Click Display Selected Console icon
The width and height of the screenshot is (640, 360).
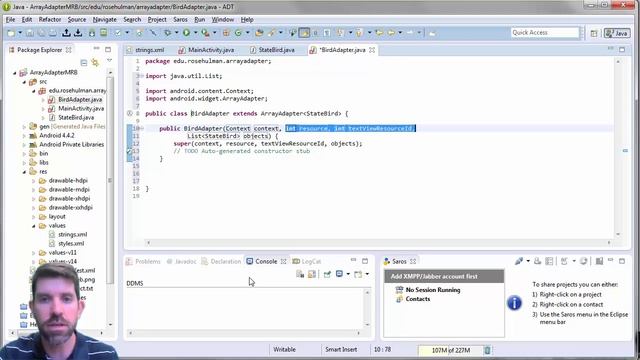pos(339,274)
